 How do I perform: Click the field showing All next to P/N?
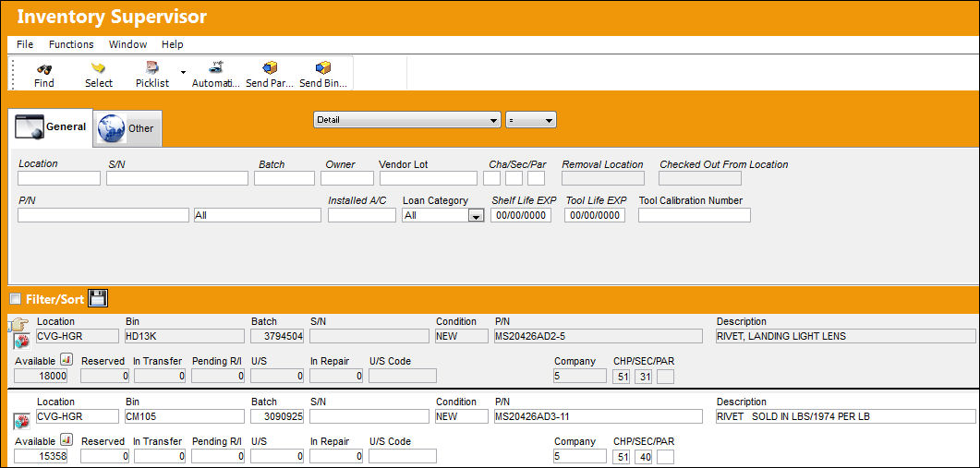click(x=257, y=215)
